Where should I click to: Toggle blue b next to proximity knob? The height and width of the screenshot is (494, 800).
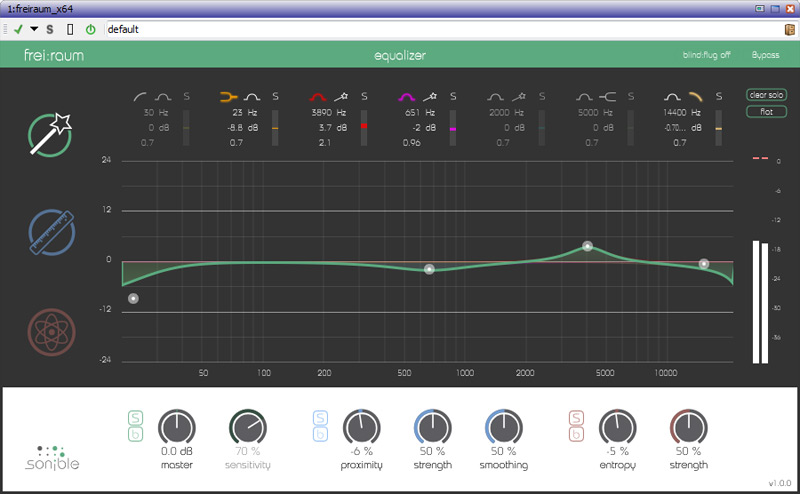click(x=320, y=434)
